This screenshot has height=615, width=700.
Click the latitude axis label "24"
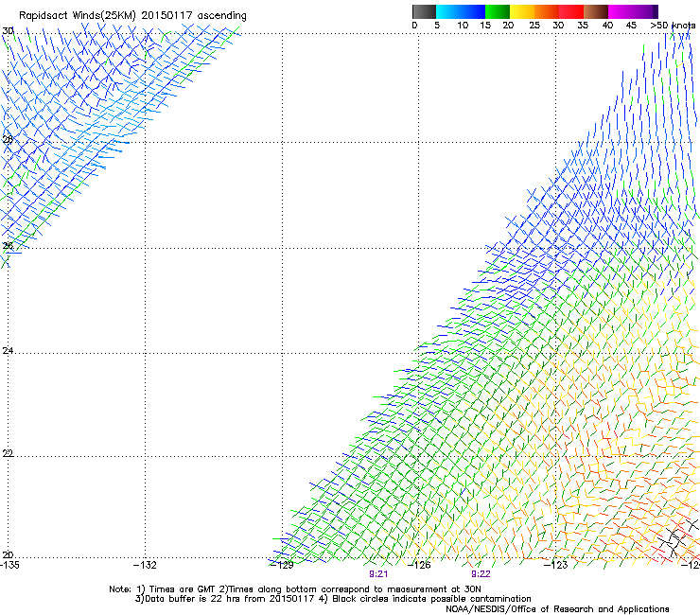[8, 351]
